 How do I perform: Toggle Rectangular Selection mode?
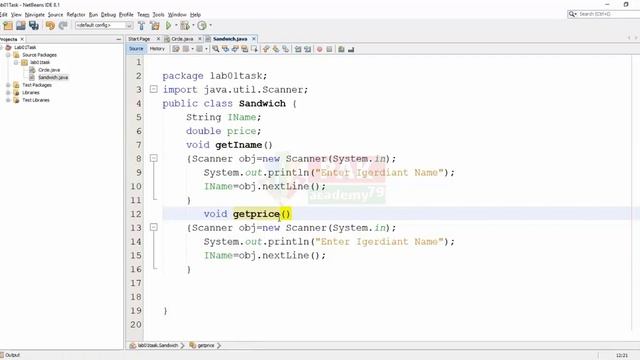[x=254, y=49]
